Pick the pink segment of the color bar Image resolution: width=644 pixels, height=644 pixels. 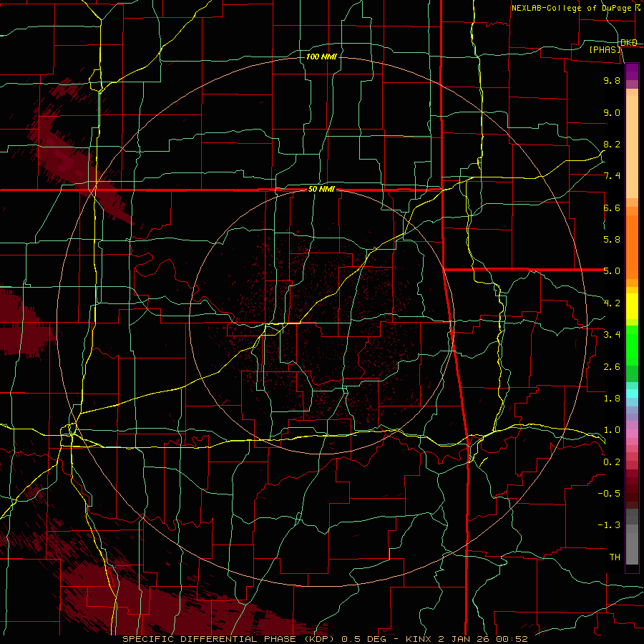tap(632, 434)
